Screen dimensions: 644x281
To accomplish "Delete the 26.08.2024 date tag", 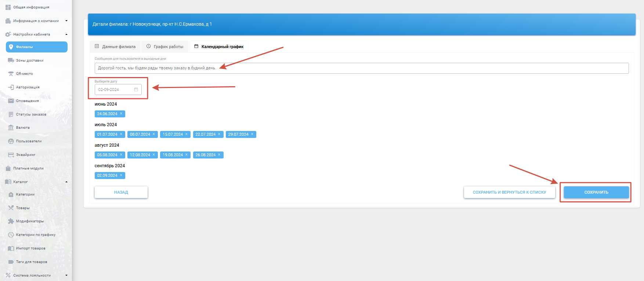I will coord(219,155).
